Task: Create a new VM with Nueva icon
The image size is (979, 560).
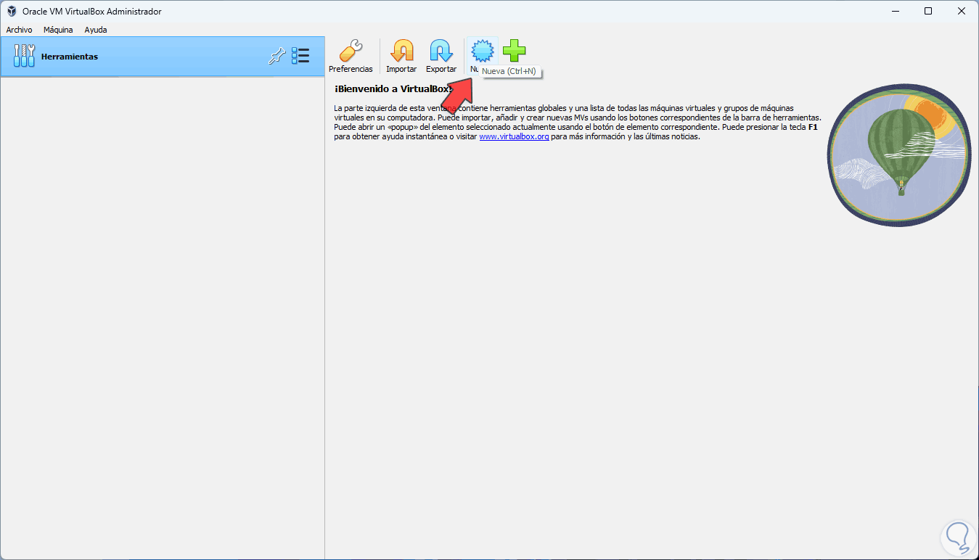Action: (483, 52)
